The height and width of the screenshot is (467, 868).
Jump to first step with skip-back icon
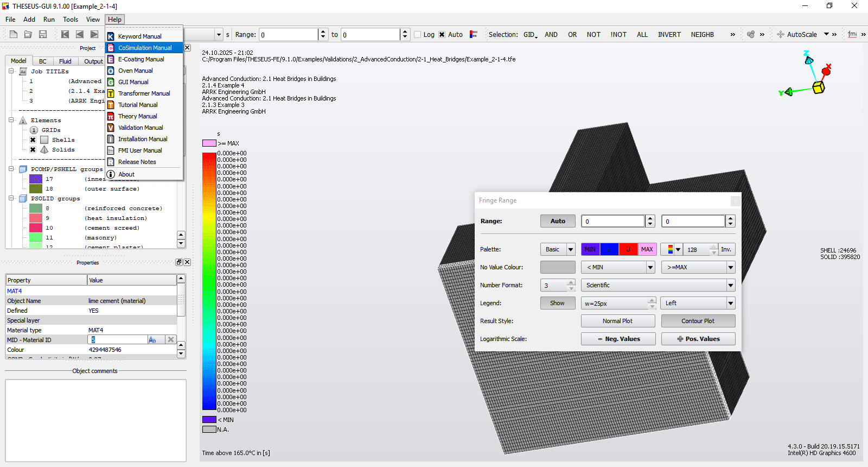click(x=65, y=34)
